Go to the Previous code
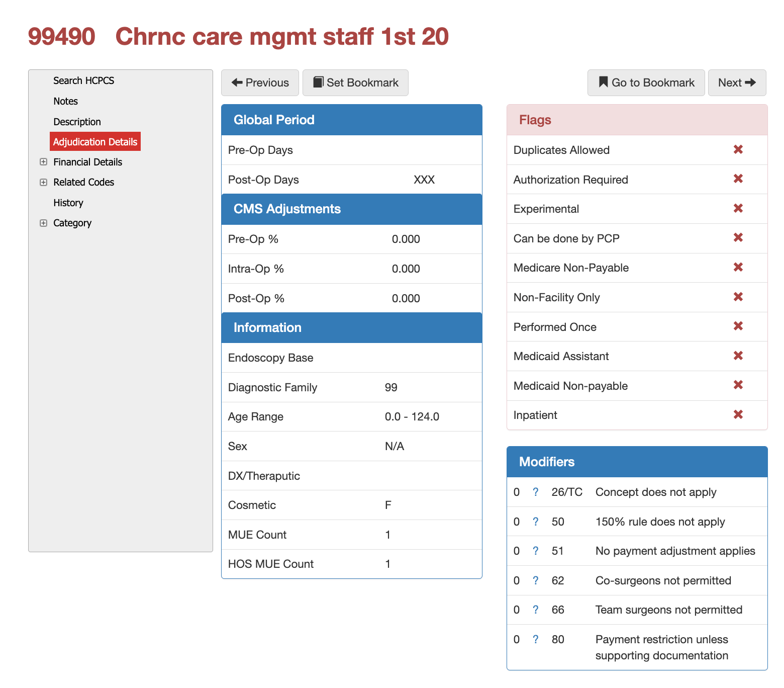784x688 pixels. pyautogui.click(x=260, y=82)
